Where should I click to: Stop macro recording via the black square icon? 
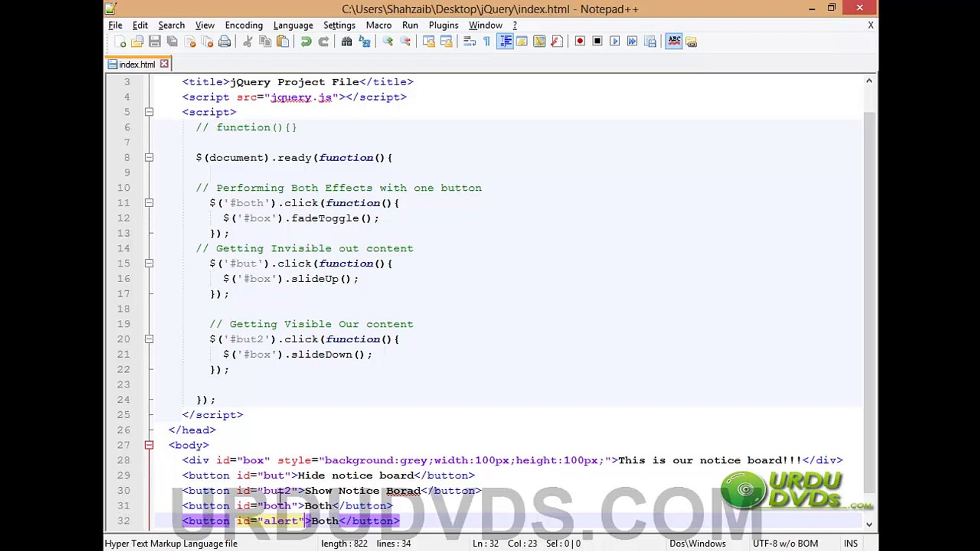point(597,41)
